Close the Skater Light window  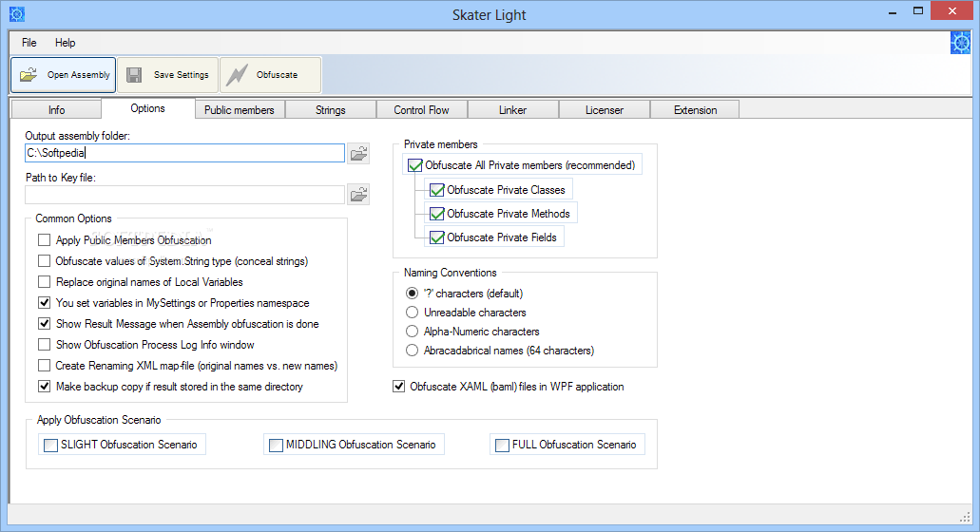pos(951,10)
